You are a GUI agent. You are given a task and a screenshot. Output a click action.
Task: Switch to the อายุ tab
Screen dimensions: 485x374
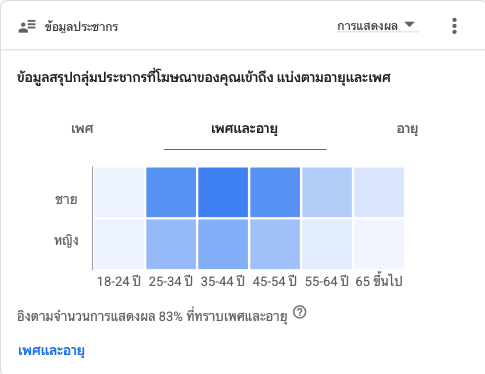[x=407, y=129]
